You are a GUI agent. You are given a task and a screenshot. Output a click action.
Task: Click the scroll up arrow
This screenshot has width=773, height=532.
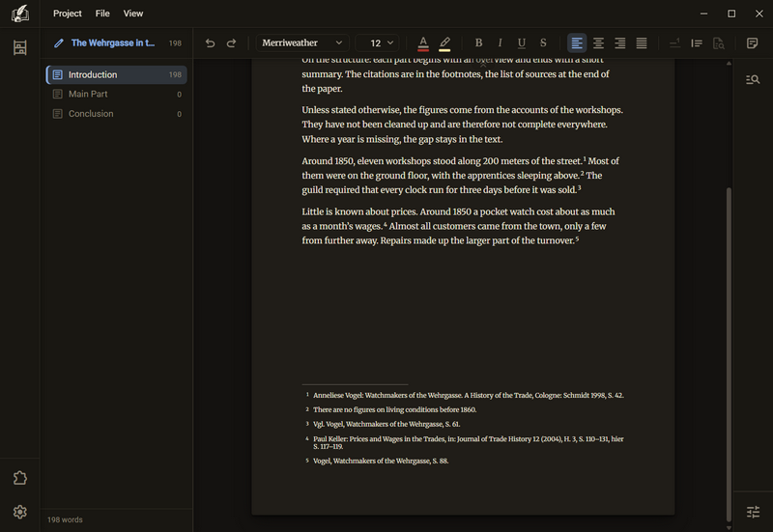(729, 63)
